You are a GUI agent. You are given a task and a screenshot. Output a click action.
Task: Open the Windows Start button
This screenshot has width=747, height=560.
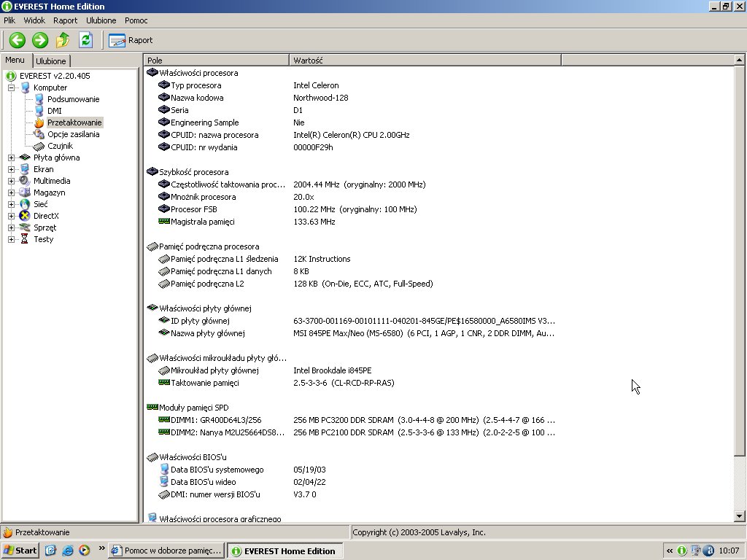[20, 551]
